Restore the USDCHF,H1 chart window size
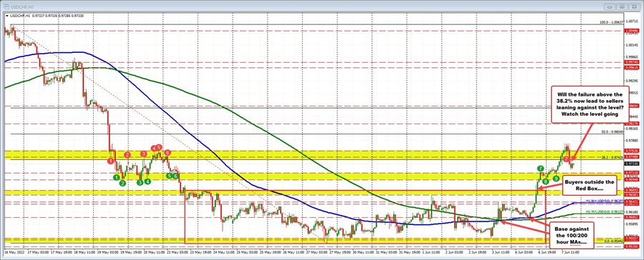 pos(623,7)
